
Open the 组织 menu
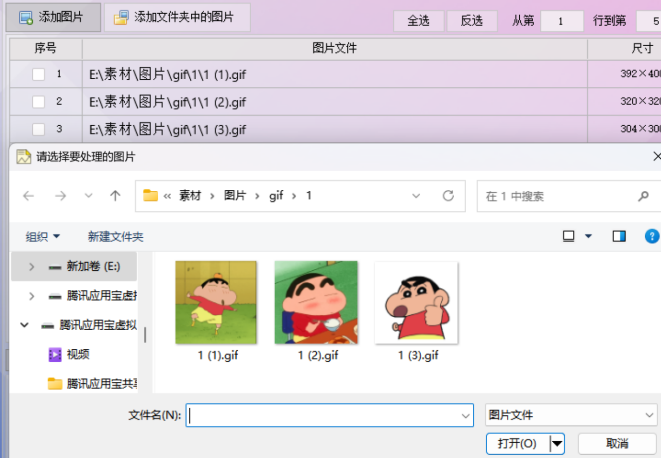(42, 237)
